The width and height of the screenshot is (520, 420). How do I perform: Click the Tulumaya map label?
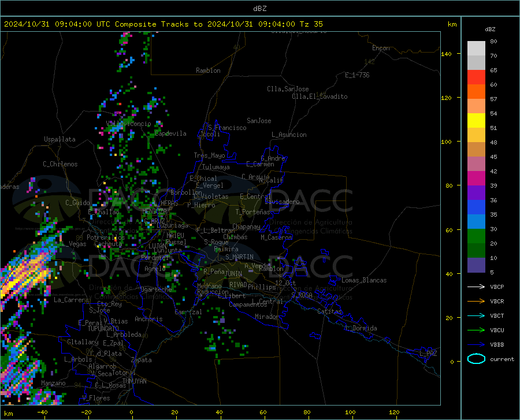[216, 167]
